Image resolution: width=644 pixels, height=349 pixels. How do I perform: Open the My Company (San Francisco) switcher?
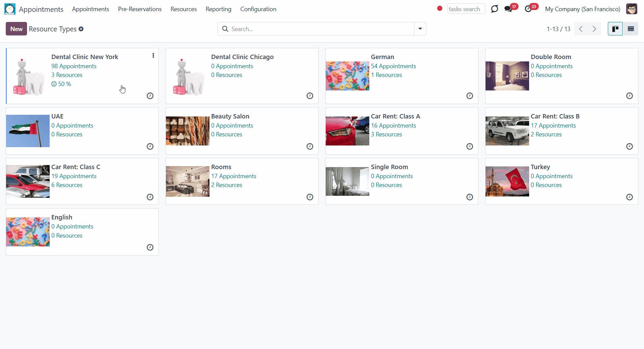[x=583, y=9]
